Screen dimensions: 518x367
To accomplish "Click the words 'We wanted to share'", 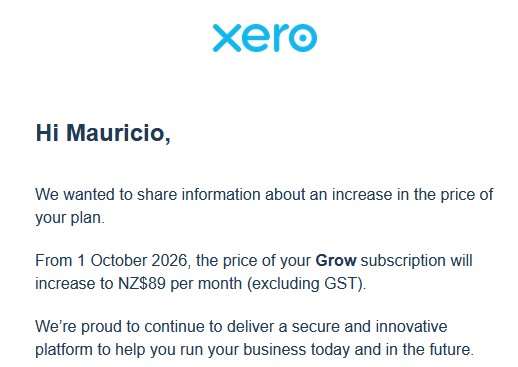I will point(106,194).
